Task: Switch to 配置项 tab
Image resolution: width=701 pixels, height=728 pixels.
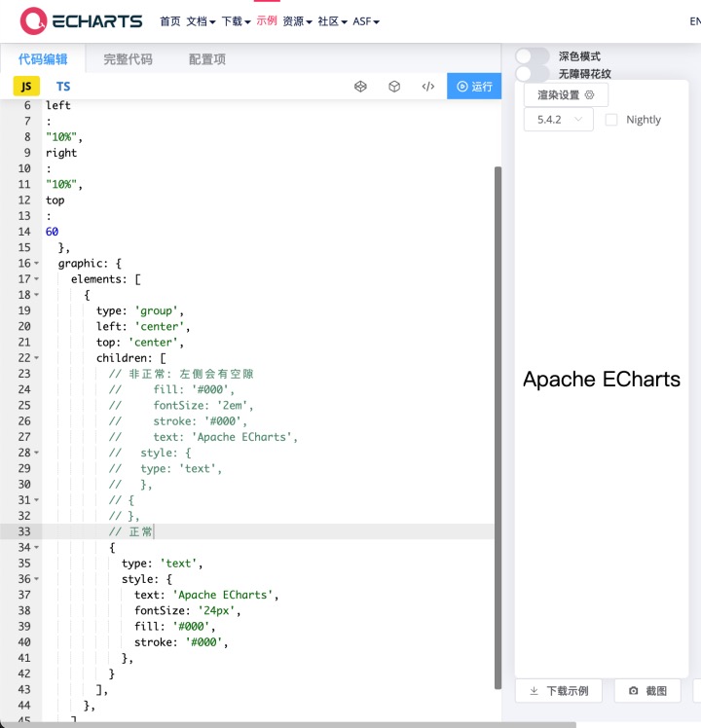Action: tap(207, 59)
